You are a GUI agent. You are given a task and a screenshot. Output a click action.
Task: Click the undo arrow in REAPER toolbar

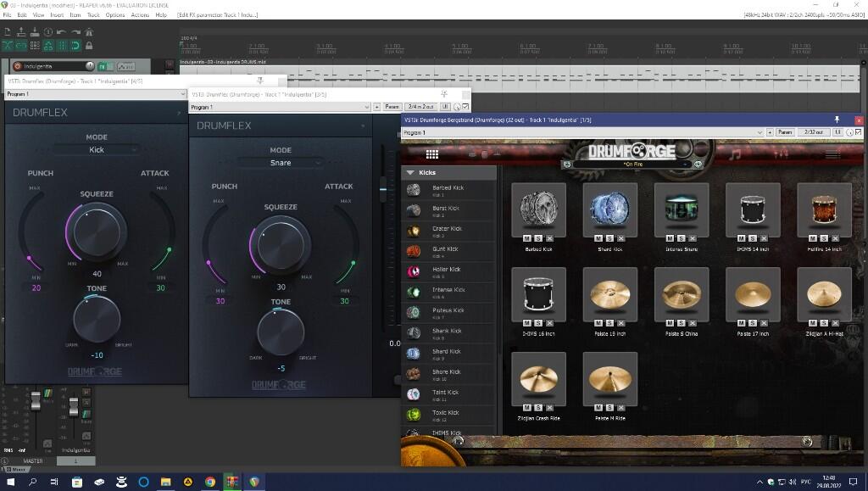61,32
